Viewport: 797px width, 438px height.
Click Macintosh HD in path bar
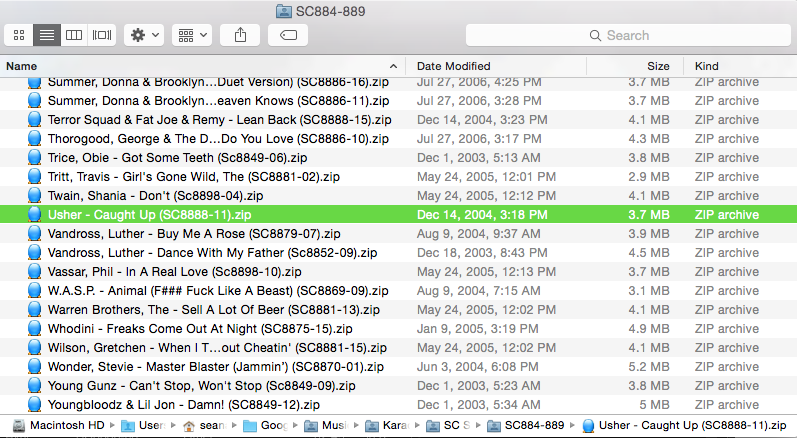coord(58,425)
